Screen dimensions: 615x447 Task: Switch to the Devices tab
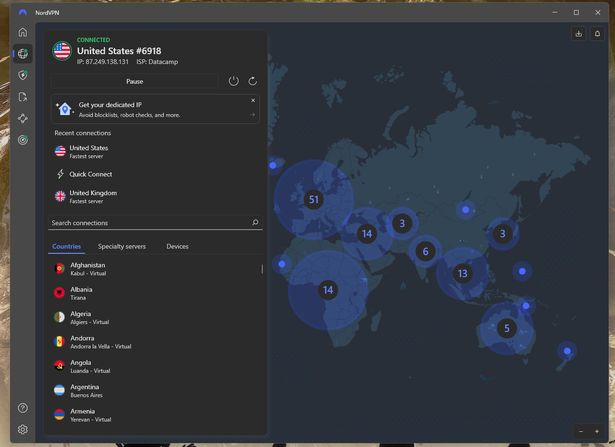click(x=177, y=246)
